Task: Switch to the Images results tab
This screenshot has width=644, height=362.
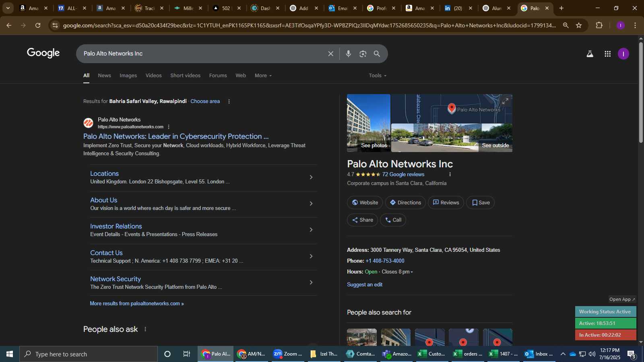Action: tap(128, 76)
